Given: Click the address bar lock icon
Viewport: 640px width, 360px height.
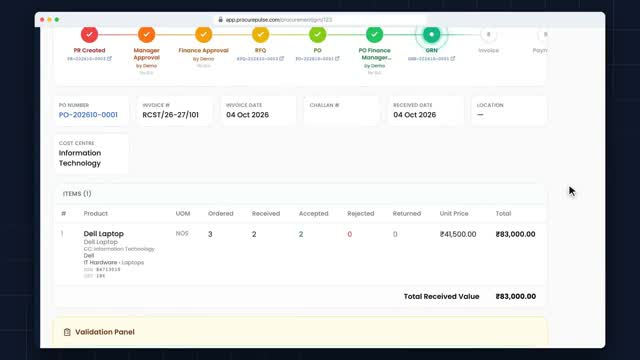Looking at the screenshot, I should click(220, 20).
